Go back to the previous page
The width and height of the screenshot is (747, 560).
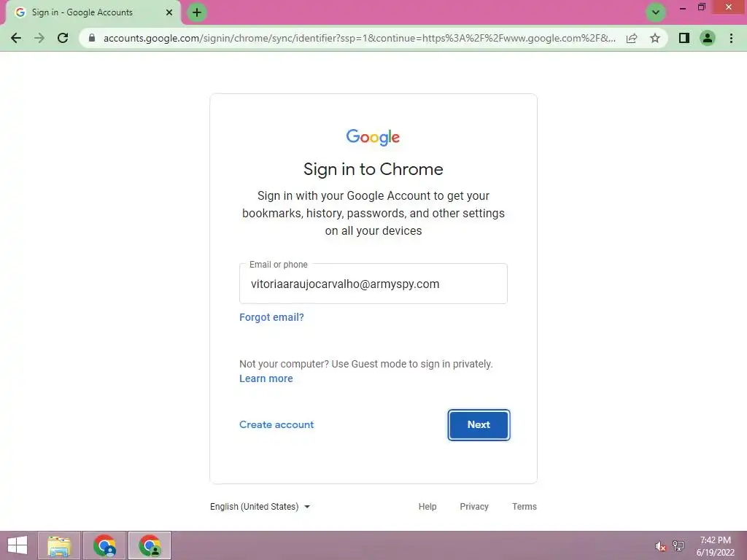[16, 38]
